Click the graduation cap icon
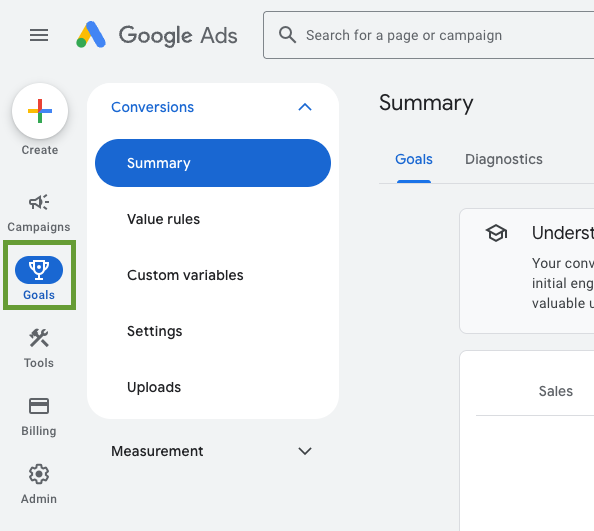Viewport: 594px width, 531px height. click(496, 233)
